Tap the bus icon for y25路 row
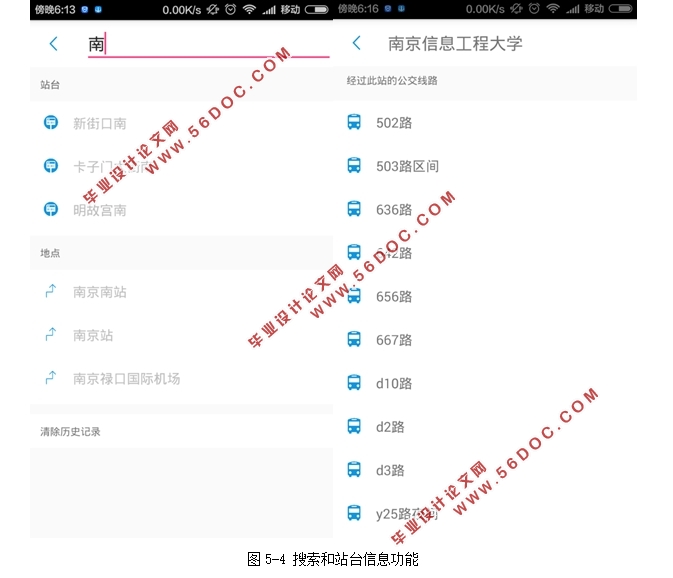 pos(354,513)
